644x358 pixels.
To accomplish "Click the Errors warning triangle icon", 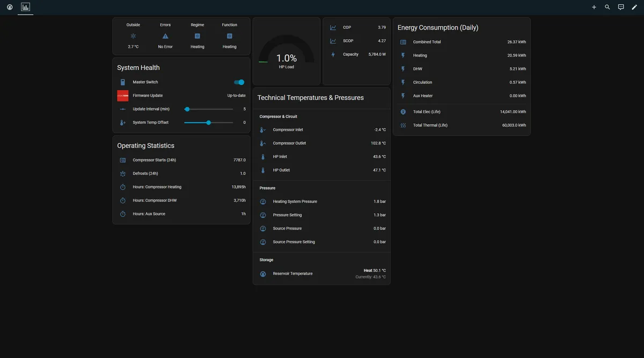I will (x=165, y=36).
